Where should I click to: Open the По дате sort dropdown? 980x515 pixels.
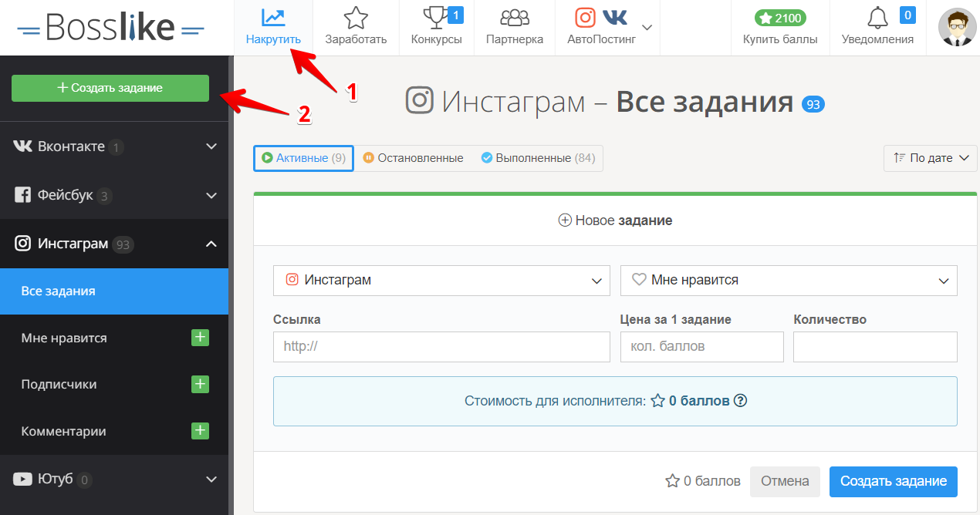[x=931, y=158]
